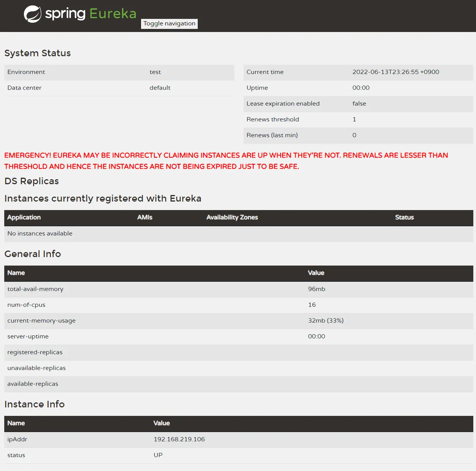The height and width of the screenshot is (471, 476).
Task: Click the Spring leaf logo icon
Action: click(x=32, y=14)
